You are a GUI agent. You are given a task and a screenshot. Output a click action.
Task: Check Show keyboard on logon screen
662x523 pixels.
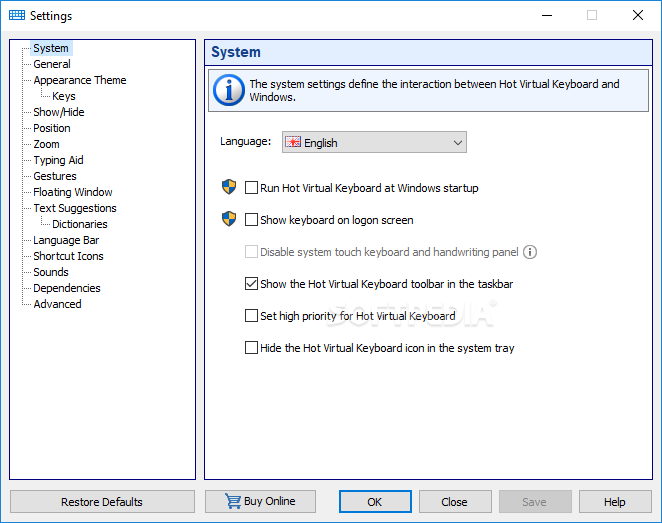pos(251,220)
